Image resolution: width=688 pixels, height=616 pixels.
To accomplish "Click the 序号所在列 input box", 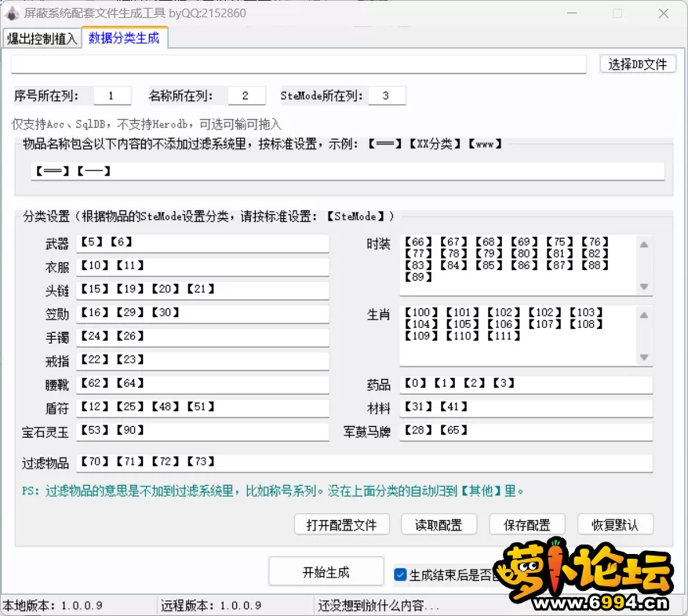I will coord(112,96).
